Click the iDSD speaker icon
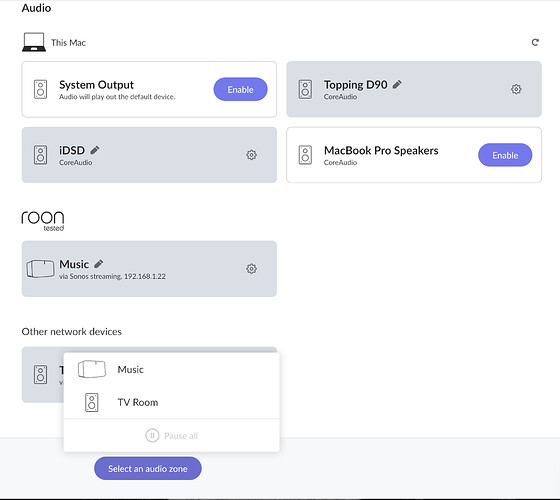 click(40, 155)
